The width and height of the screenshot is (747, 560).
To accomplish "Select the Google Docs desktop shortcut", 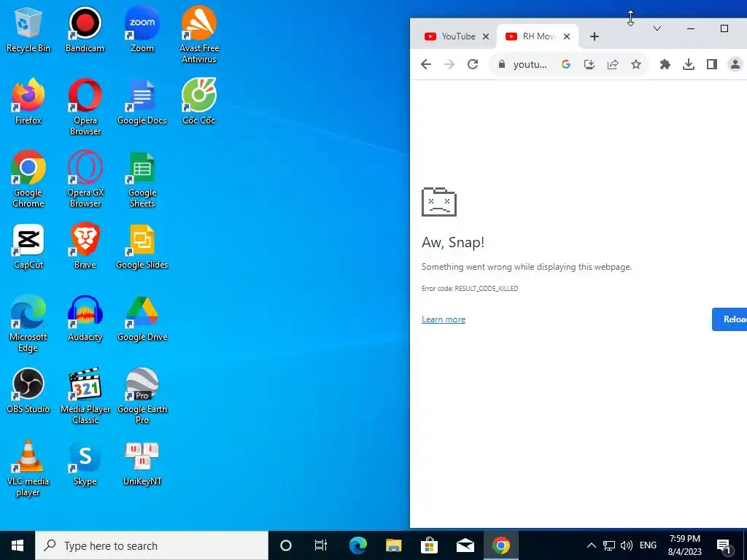I will coord(142,101).
